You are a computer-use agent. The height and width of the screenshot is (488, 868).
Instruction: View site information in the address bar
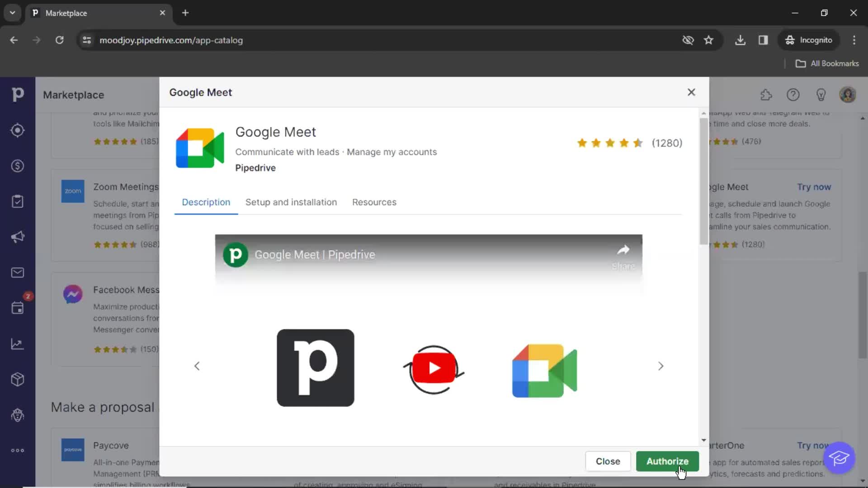point(87,40)
